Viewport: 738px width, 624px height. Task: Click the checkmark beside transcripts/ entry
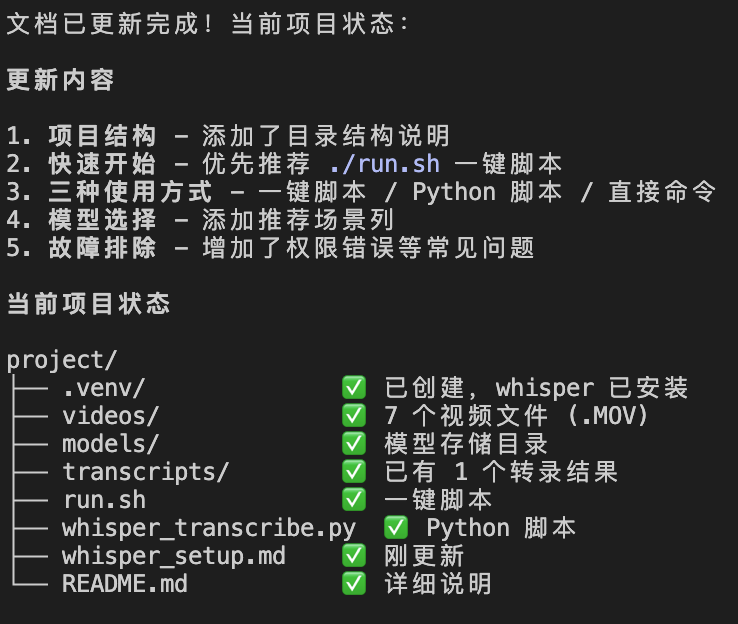[353, 471]
